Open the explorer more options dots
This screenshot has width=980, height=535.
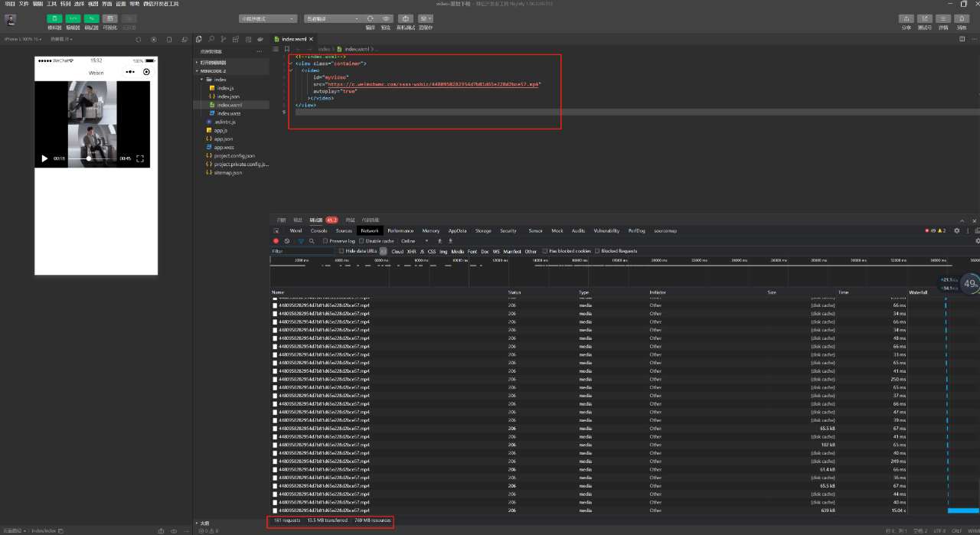[x=259, y=51]
